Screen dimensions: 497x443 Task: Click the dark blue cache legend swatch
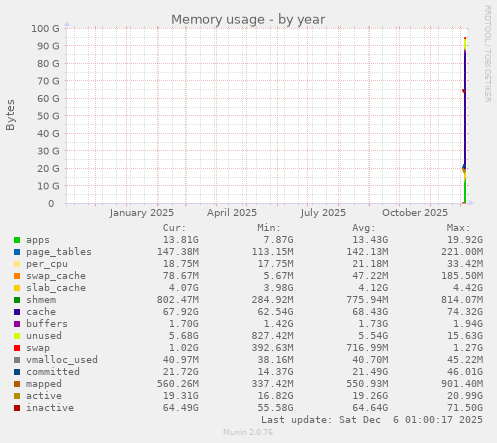[17, 312]
